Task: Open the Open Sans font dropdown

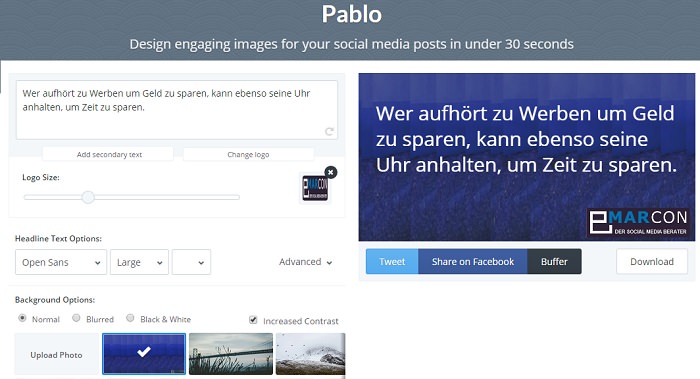Action: pyautogui.click(x=61, y=262)
